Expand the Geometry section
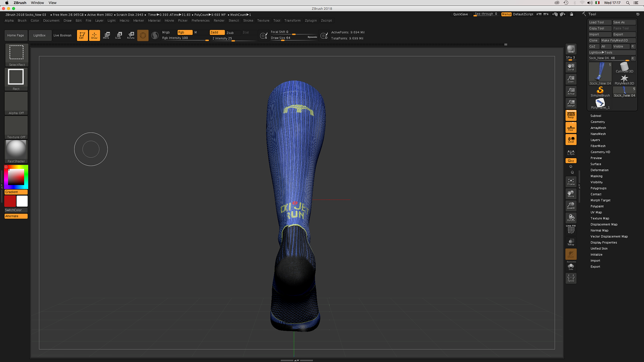This screenshot has width=644, height=362. [x=597, y=122]
